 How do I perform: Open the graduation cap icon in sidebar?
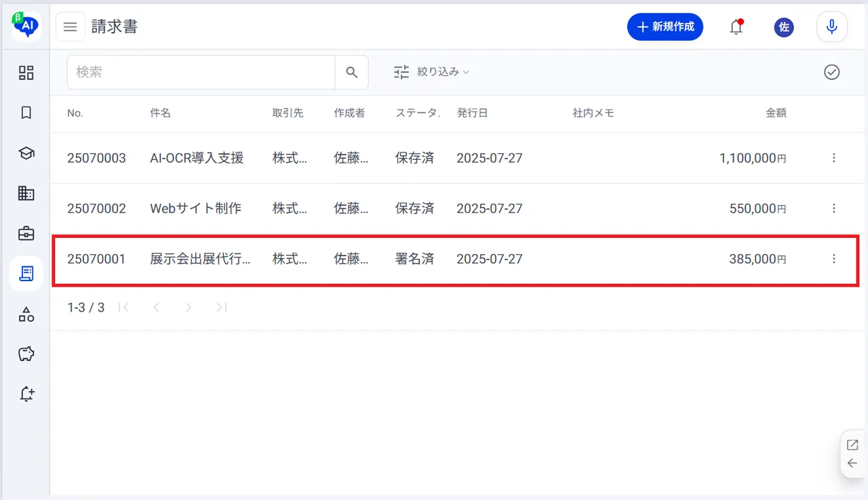click(26, 153)
